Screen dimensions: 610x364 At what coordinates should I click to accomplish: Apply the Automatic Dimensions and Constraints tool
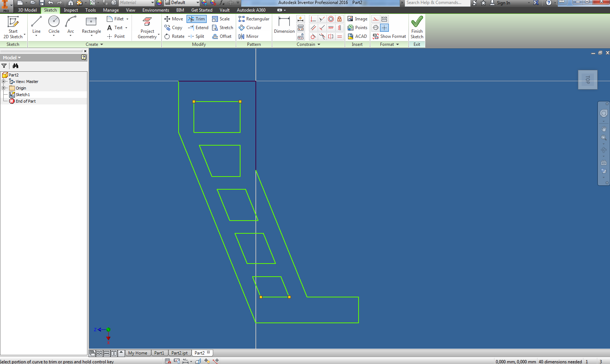[301, 19]
